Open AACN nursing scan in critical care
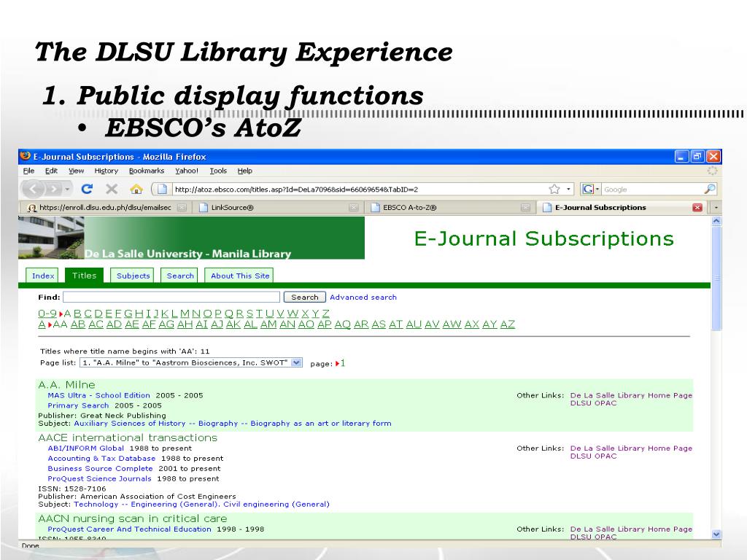 (133, 518)
